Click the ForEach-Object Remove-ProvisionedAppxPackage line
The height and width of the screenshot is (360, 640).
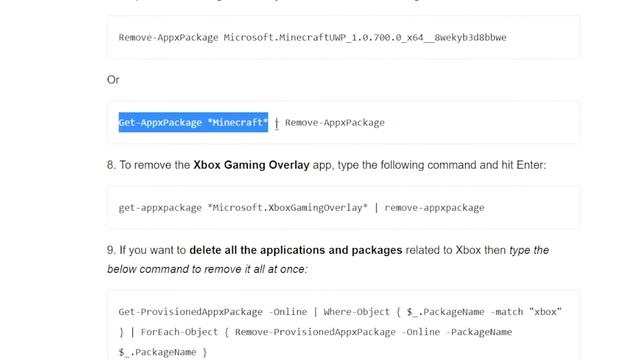coord(315,332)
